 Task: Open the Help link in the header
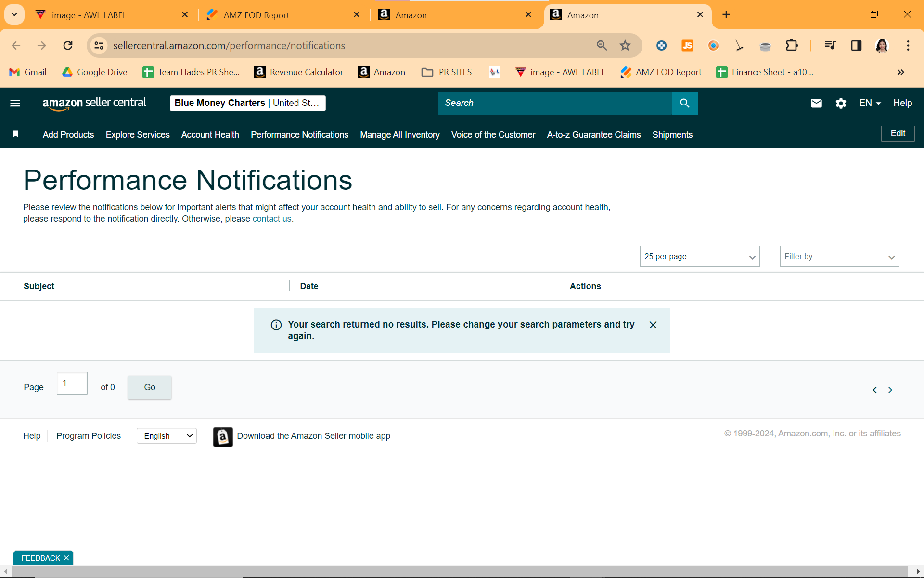[x=902, y=103]
